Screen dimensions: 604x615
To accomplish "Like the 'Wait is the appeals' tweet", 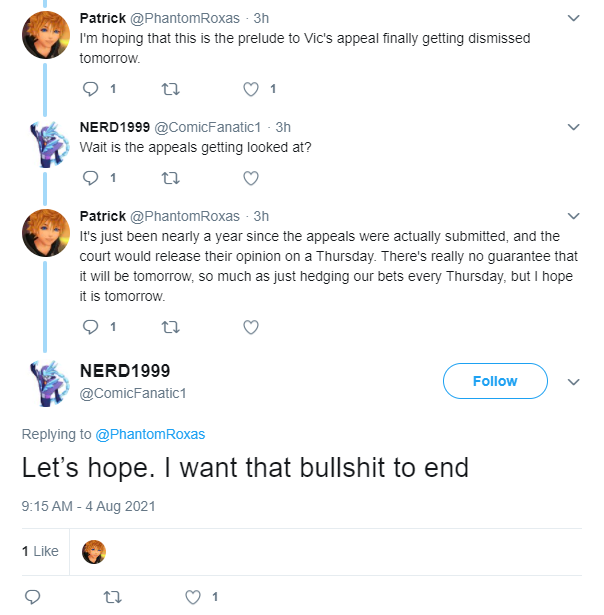I will point(251,178).
